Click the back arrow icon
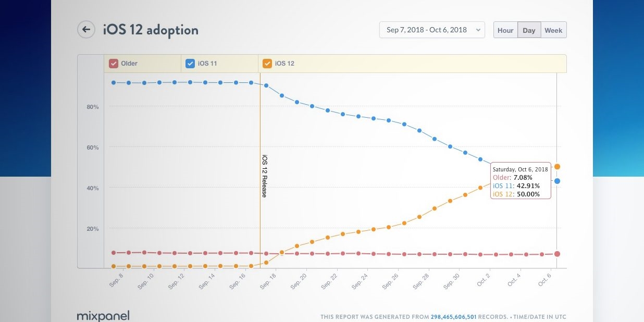The height and width of the screenshot is (322, 644). coord(86,29)
